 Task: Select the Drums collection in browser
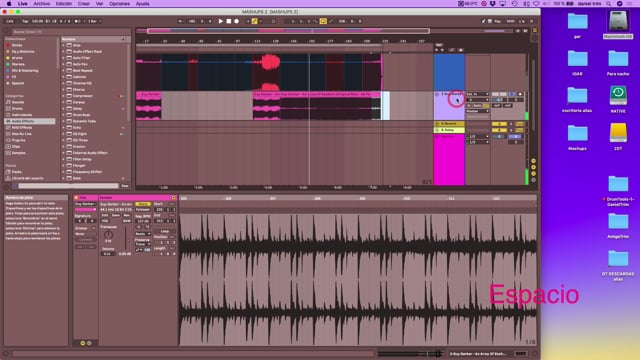pos(18,58)
